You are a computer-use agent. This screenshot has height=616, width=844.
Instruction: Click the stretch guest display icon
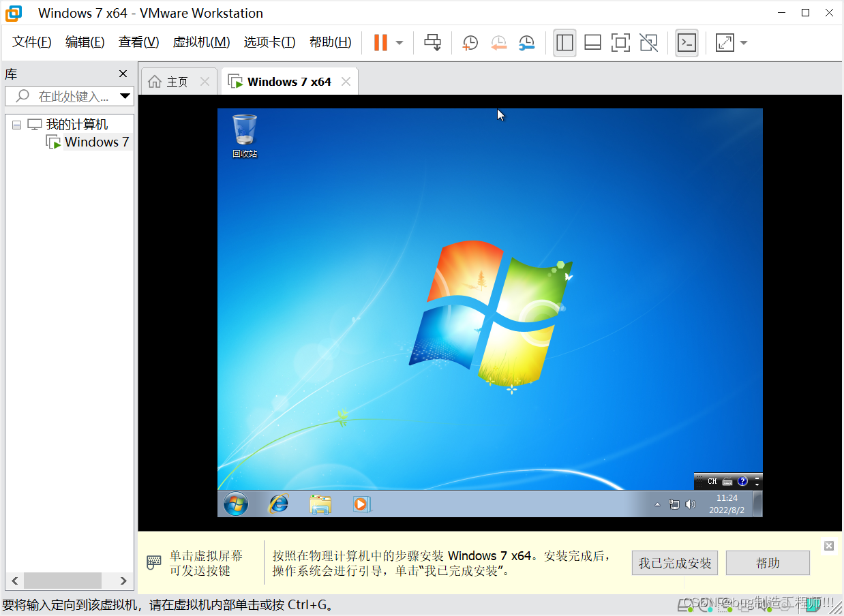724,43
